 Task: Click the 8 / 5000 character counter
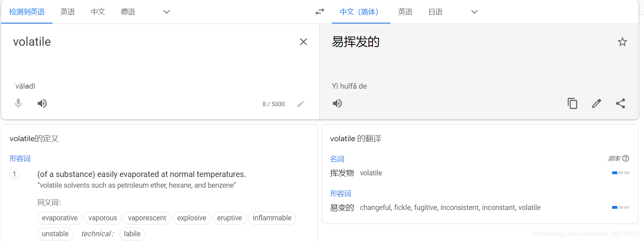pos(274,104)
